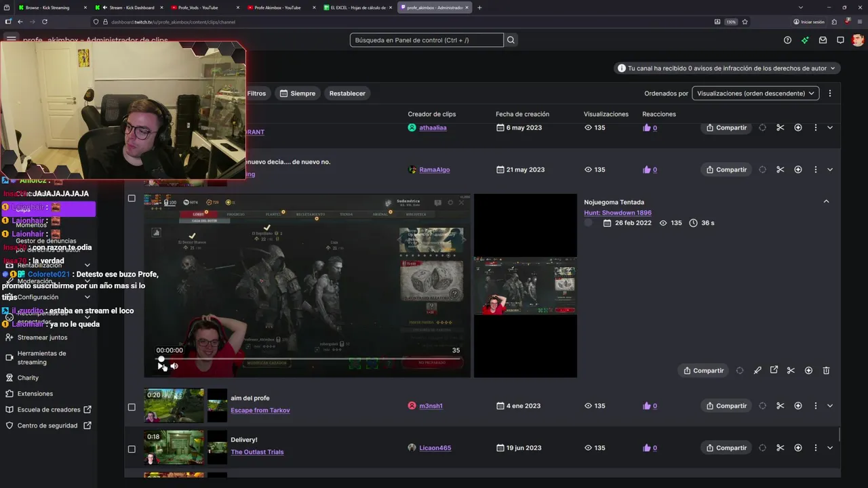Expand the RamaAlgo clip row chevron

coord(830,169)
